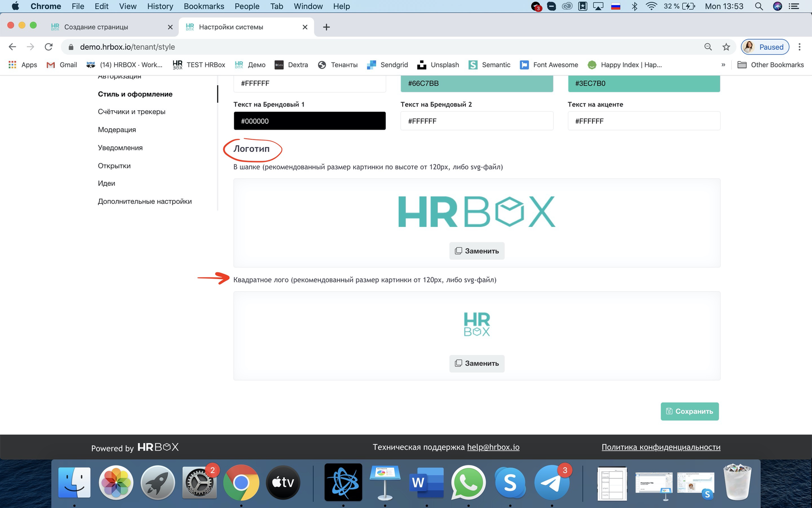The width and height of the screenshot is (812, 508).
Task: Open the Trash in the dock
Action: point(738,482)
